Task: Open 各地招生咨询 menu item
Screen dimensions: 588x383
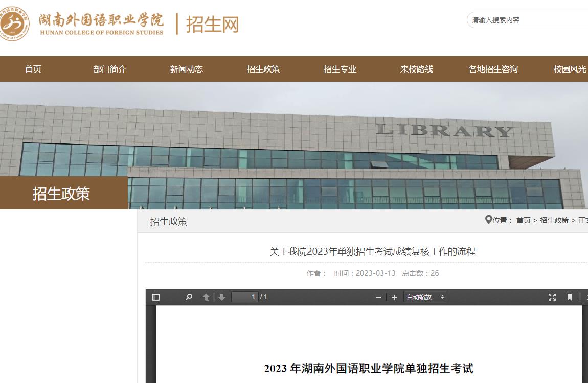Action: [493, 69]
